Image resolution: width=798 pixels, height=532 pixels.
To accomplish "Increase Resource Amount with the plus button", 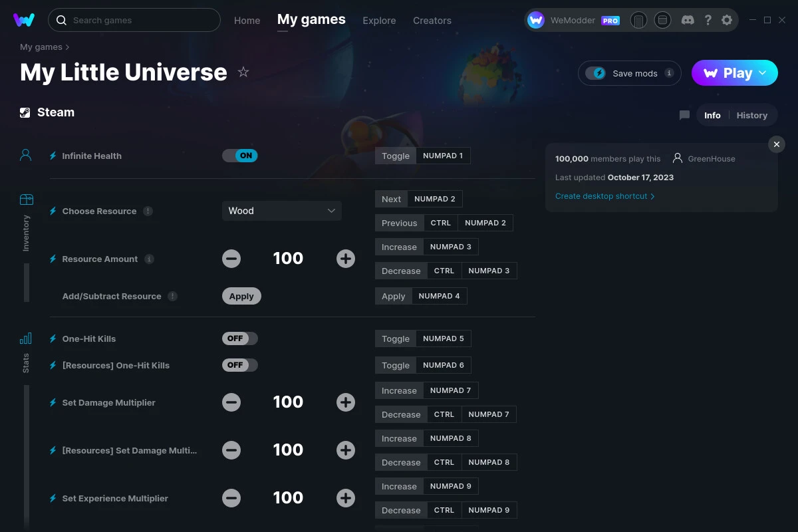I will click(x=346, y=259).
